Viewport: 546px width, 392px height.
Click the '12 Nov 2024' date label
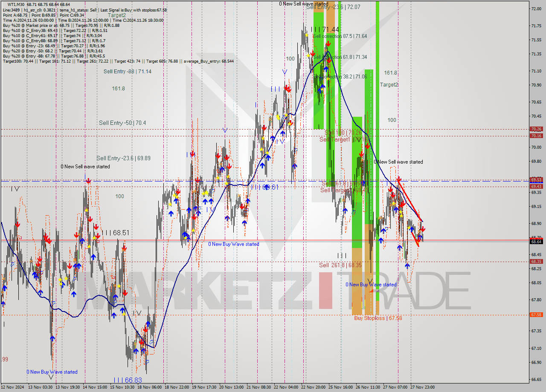pyautogui.click(x=13, y=387)
